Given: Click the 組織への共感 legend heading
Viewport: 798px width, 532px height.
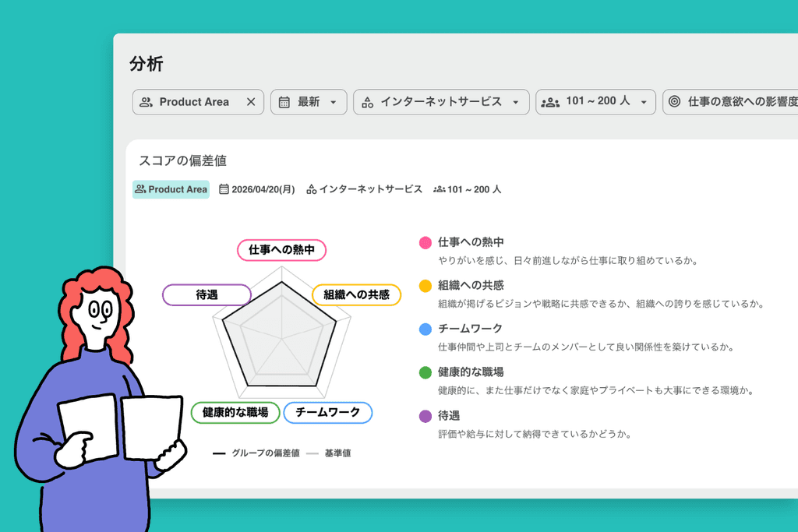Looking at the screenshot, I should tap(471, 285).
